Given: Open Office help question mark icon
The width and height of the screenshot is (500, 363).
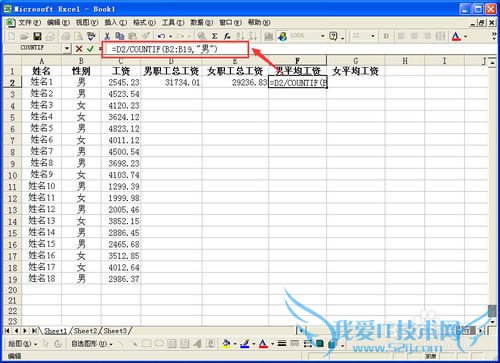Looking at the screenshot, I should (333, 36).
